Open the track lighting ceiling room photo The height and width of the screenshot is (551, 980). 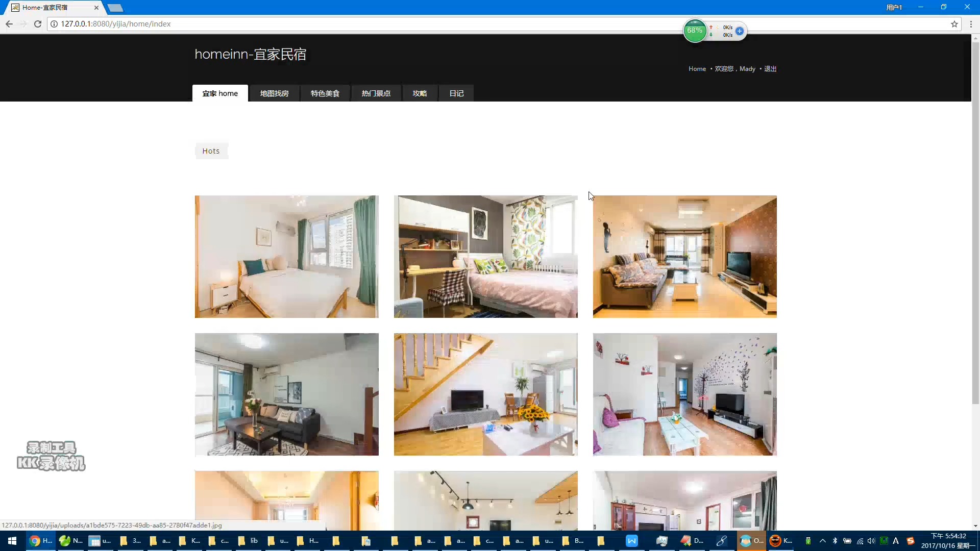(x=486, y=500)
